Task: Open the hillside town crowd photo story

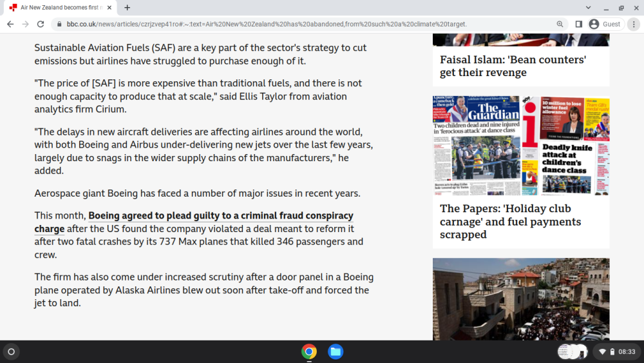Action: point(521,299)
